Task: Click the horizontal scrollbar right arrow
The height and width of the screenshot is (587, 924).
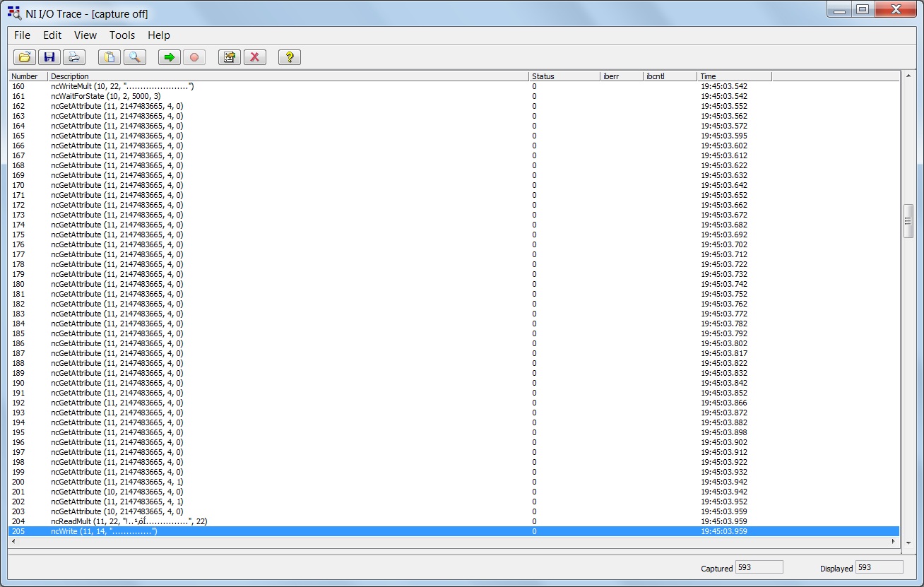Action: 894,542
